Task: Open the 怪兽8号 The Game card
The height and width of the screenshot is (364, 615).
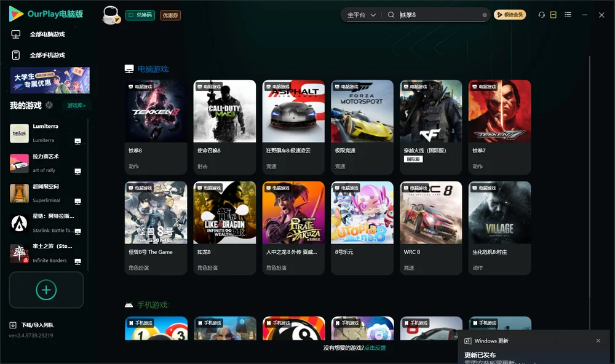Action: point(156,228)
